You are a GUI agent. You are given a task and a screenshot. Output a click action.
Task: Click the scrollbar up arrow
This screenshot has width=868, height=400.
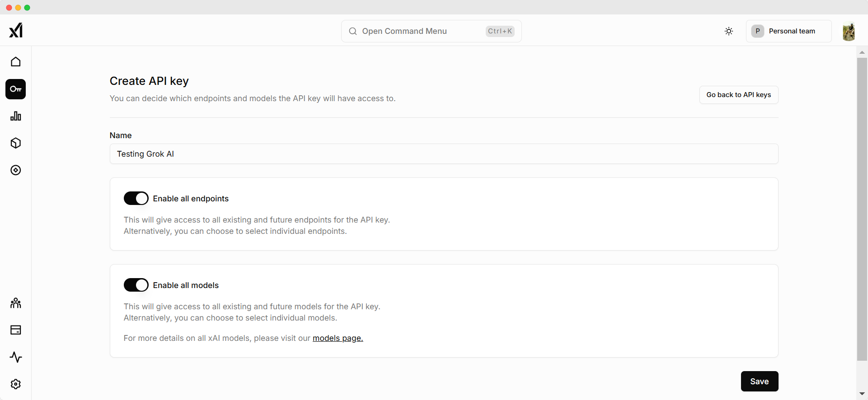point(862,52)
